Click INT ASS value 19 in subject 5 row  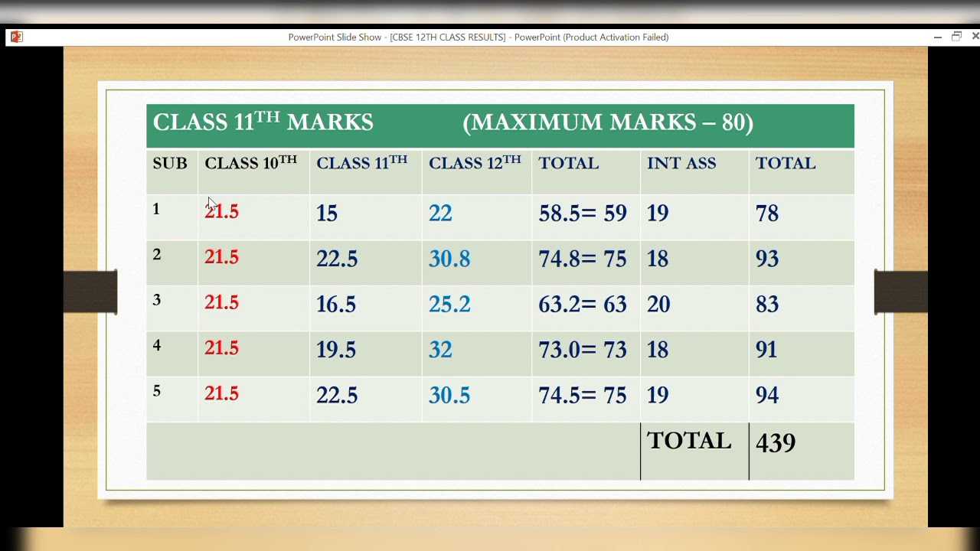(658, 396)
